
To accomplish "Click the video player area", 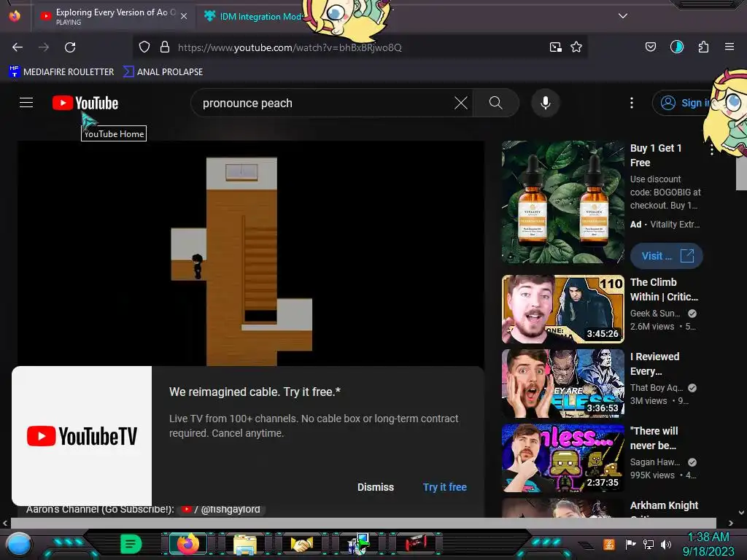I will [x=251, y=253].
